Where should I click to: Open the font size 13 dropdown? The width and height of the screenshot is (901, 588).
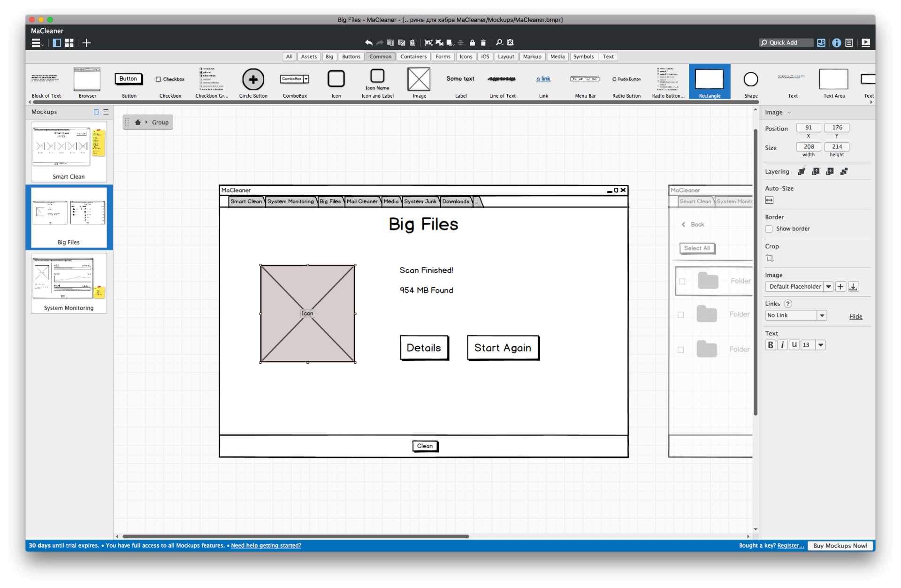(x=821, y=345)
